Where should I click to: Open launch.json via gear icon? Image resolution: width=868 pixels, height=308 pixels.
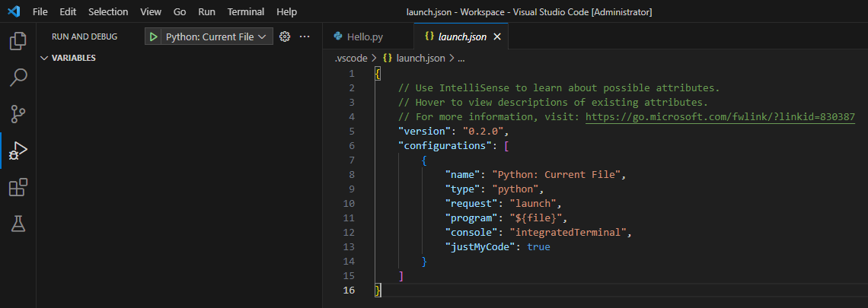pyautogui.click(x=285, y=37)
